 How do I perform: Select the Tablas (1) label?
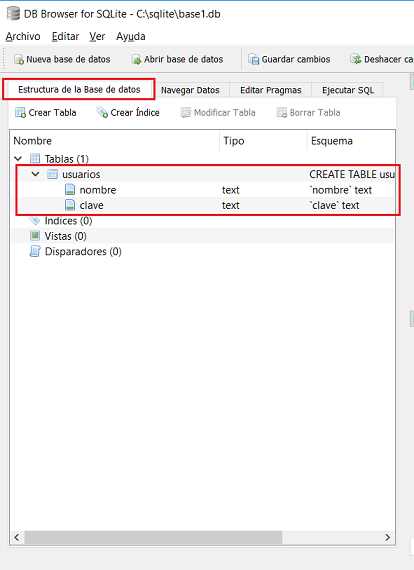click(x=67, y=159)
